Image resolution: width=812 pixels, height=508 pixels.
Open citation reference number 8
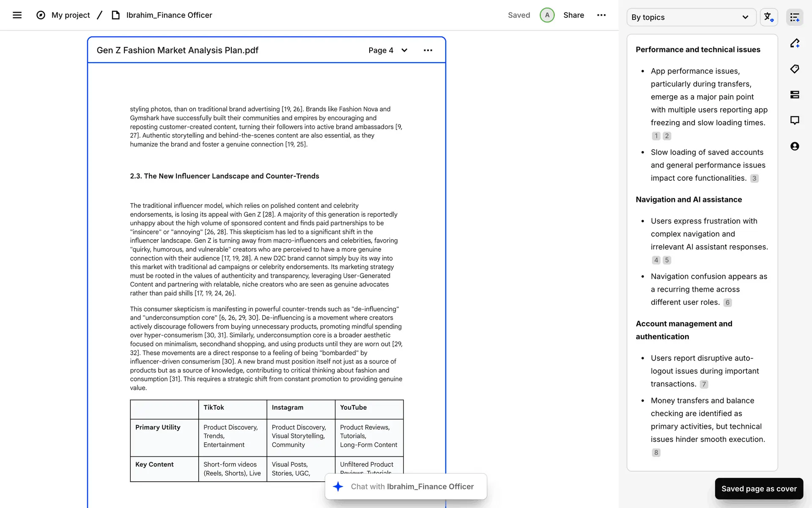656,453
